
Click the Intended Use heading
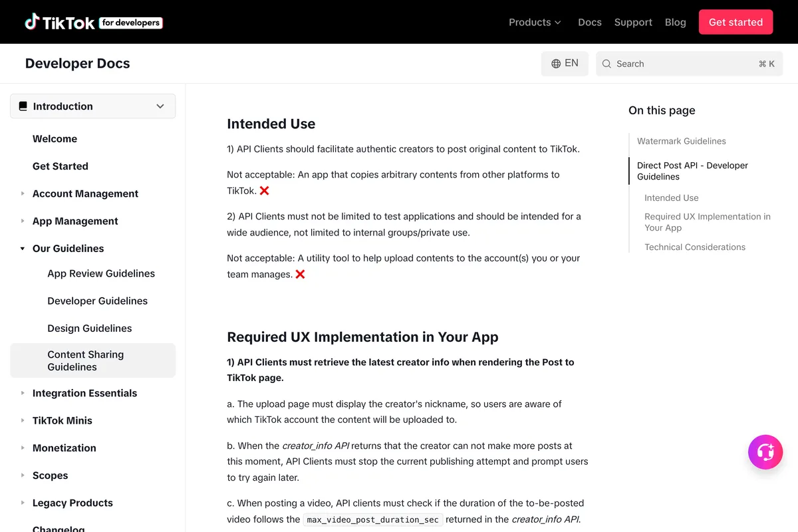pos(271,124)
